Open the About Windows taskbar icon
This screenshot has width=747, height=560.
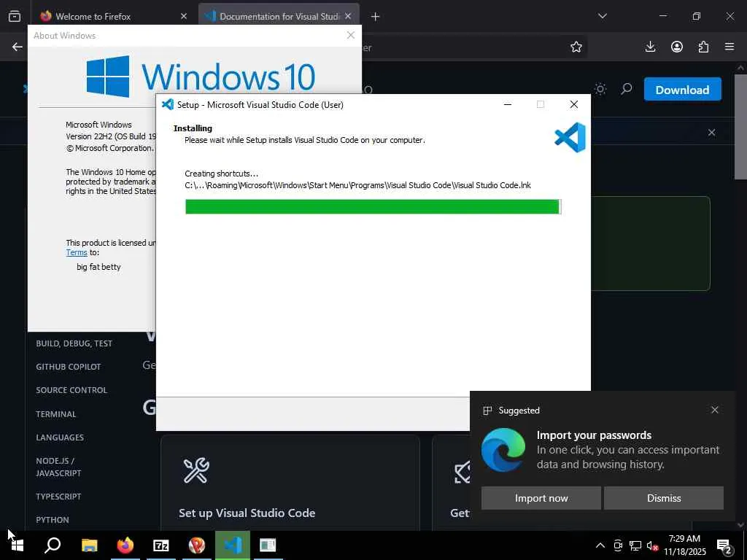pyautogui.click(x=268, y=545)
